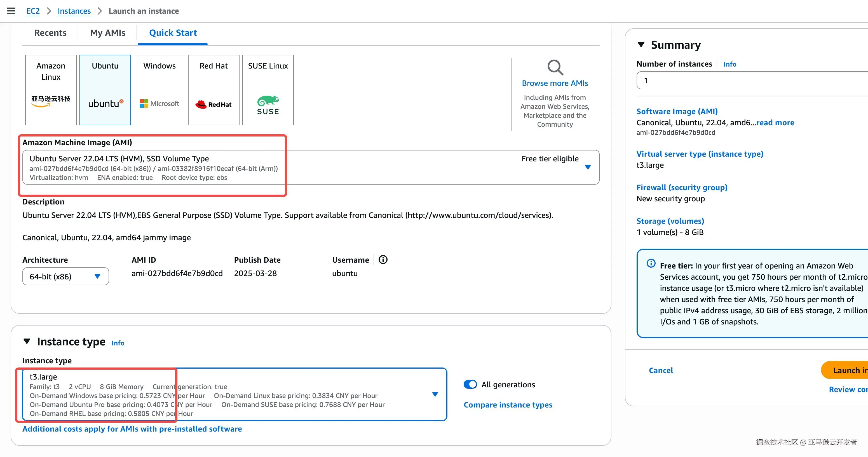Switch to the Recents tab
This screenshot has width=868, height=457.
(50, 33)
